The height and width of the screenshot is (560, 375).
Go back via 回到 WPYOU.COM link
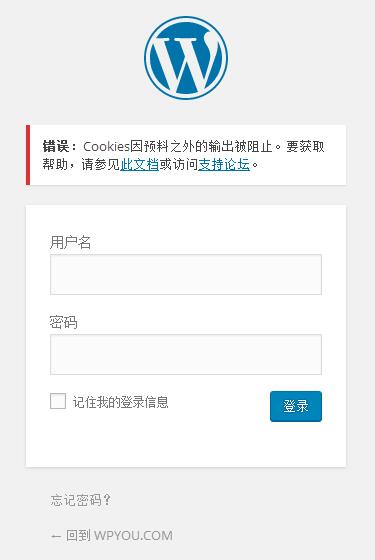click(x=111, y=536)
